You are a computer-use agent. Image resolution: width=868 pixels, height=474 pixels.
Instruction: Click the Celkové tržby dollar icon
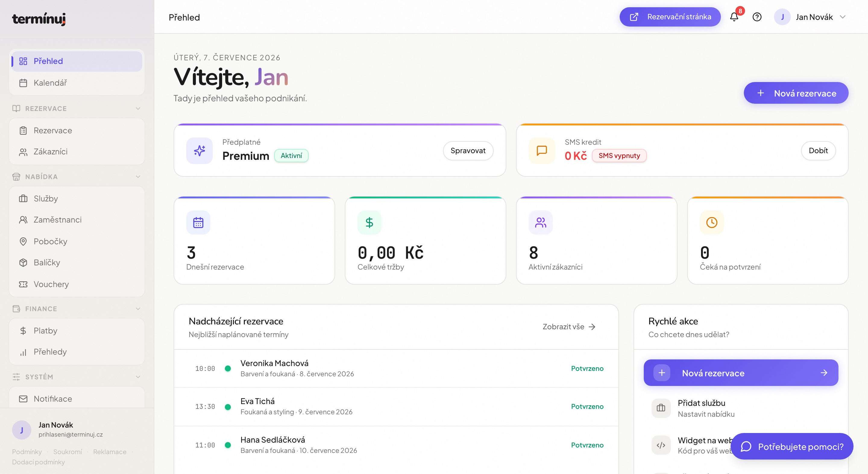tap(369, 223)
